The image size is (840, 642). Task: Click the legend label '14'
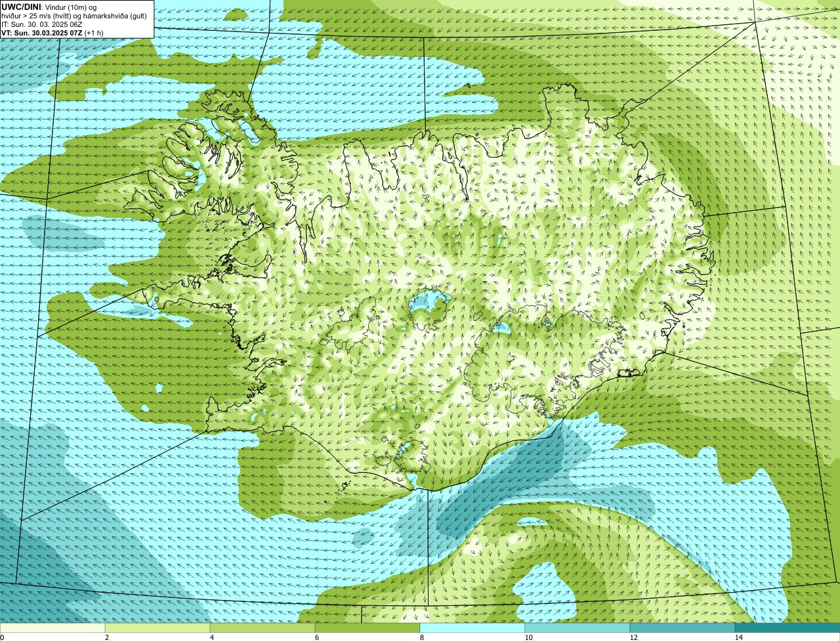coord(738,637)
